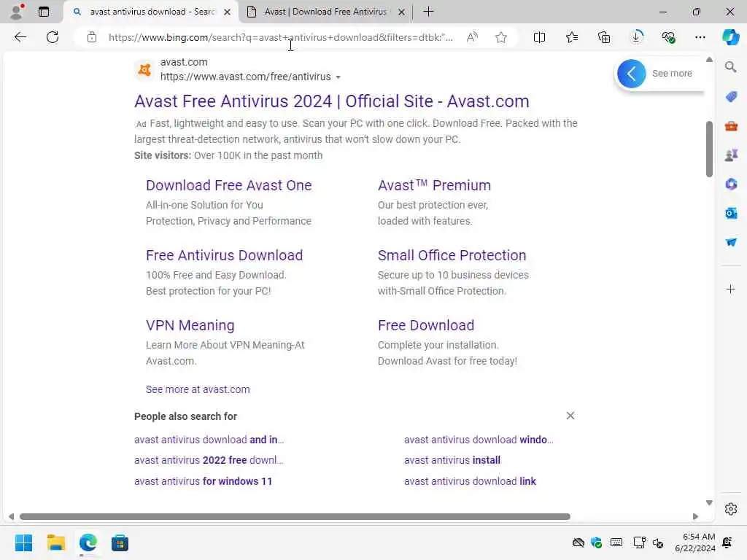Open Avast Free Antivirus 2024 Official Site link
Screen dimensions: 747x560
point(332,101)
